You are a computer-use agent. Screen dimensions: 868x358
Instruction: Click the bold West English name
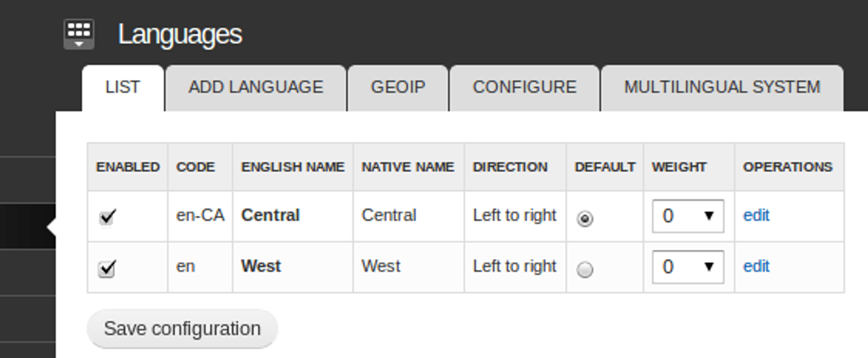click(261, 267)
